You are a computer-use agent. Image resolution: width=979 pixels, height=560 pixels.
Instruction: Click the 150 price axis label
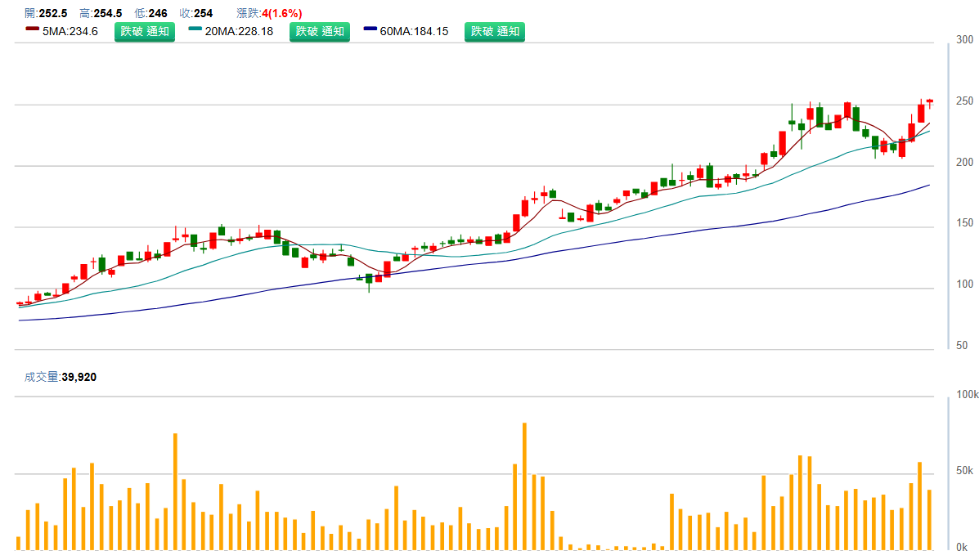pos(964,223)
